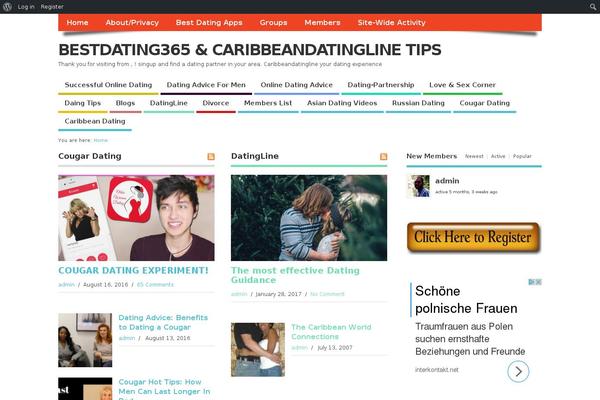The height and width of the screenshot is (400, 600).
Task: Open Cougar Hot Tips post title
Action: click(165, 389)
